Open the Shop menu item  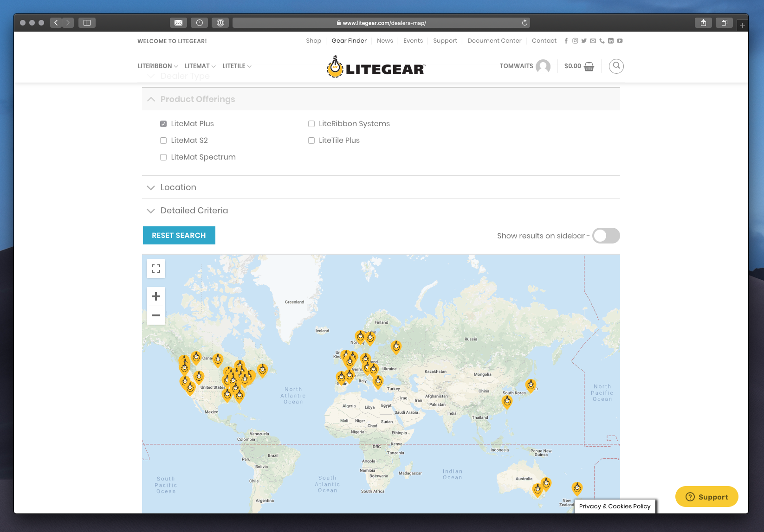(x=314, y=41)
